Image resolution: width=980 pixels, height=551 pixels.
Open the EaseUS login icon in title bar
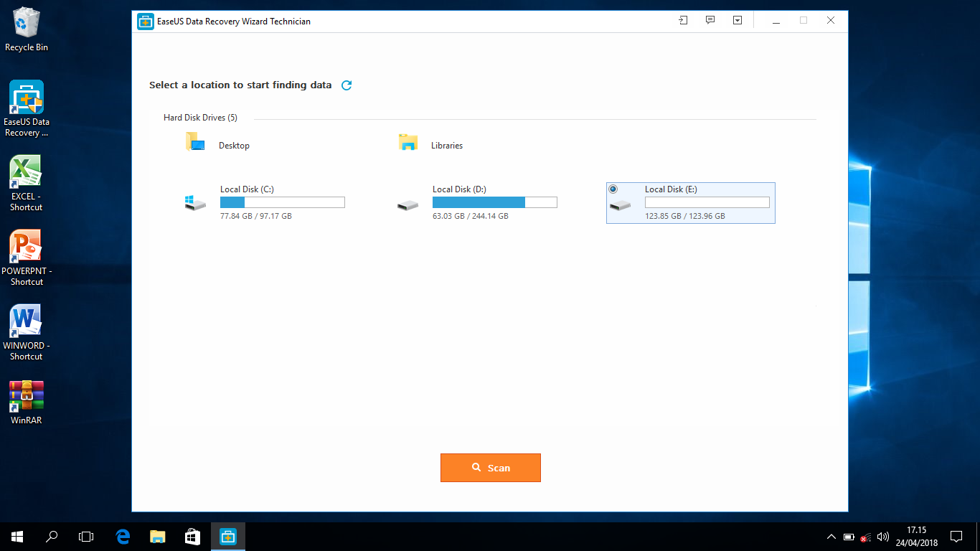(682, 21)
